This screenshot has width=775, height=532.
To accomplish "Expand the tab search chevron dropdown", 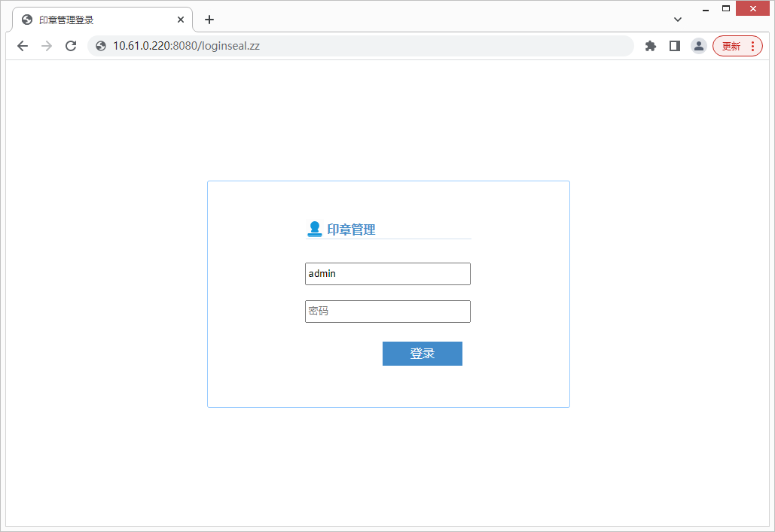I will [678, 20].
